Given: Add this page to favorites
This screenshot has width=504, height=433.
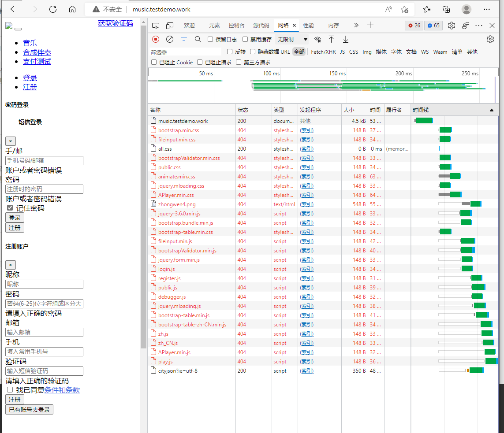Looking at the screenshot, I should click(x=405, y=9).
